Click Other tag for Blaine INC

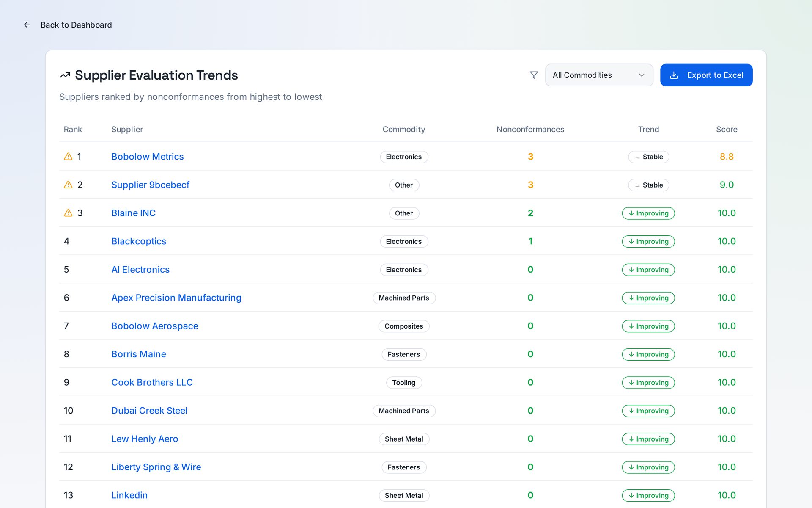point(404,213)
